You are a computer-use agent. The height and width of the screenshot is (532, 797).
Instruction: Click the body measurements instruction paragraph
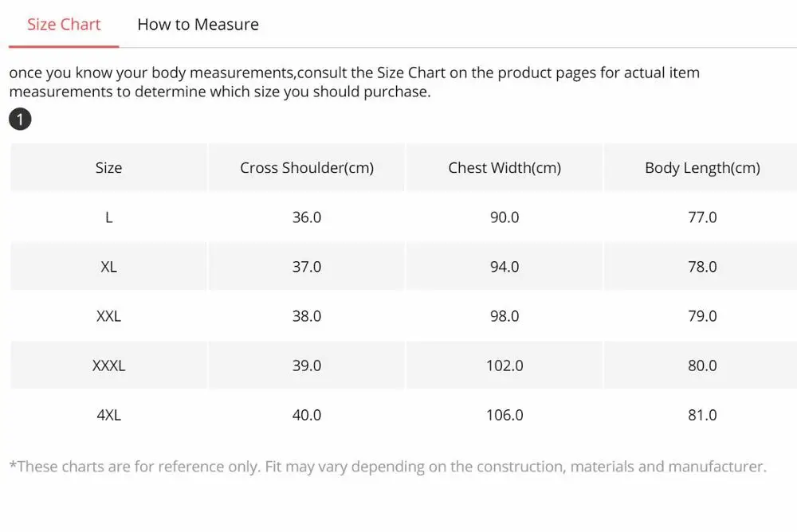[355, 82]
